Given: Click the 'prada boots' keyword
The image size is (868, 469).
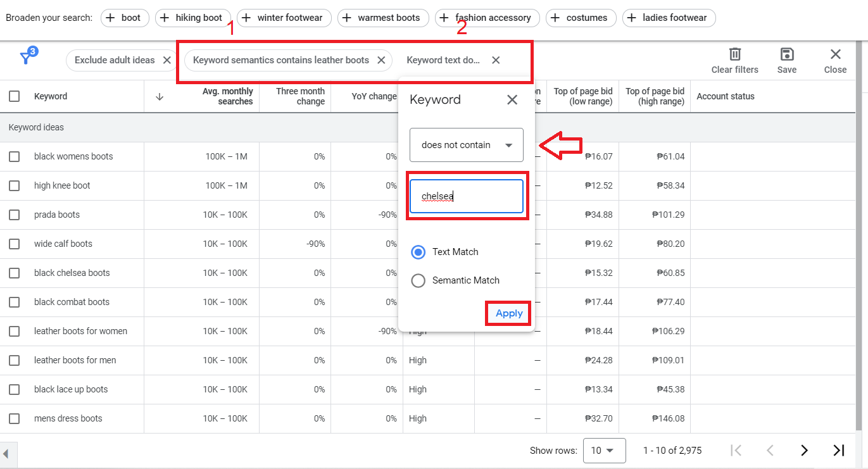Looking at the screenshot, I should click(57, 215).
